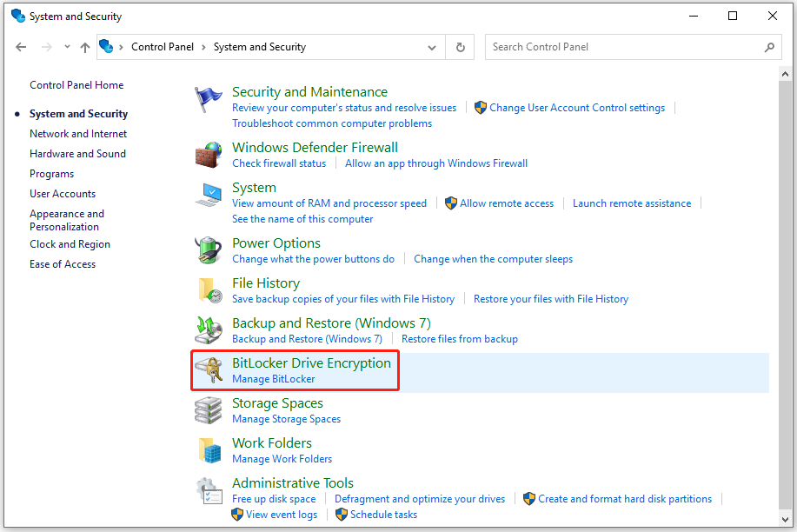Open Schedule tasks
The width and height of the screenshot is (797, 532).
pos(383,515)
